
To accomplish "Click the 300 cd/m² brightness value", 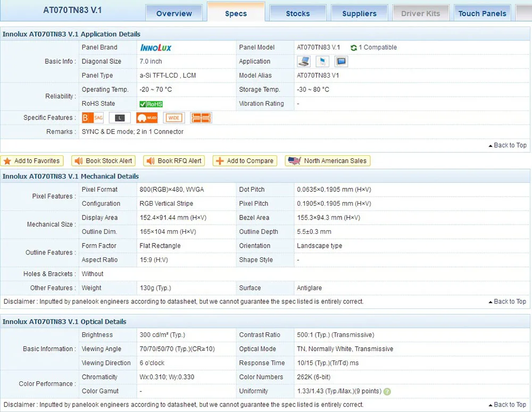I will point(162,335).
